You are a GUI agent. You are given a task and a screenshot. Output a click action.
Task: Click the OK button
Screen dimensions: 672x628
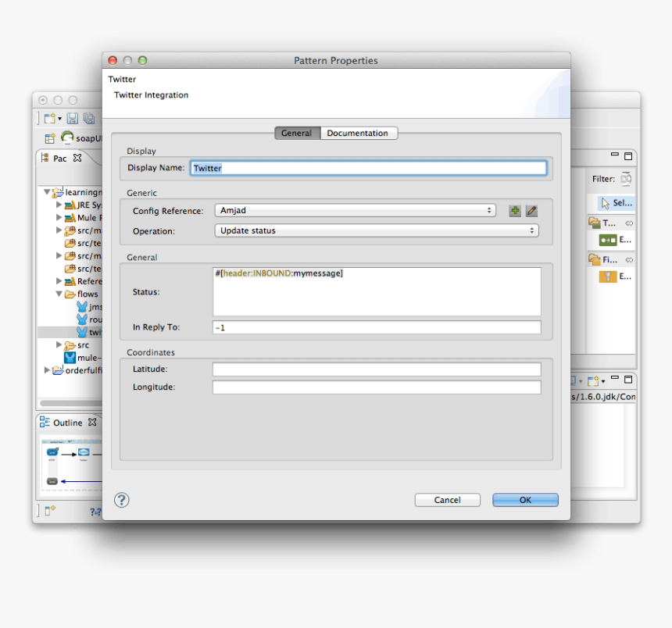coord(525,500)
